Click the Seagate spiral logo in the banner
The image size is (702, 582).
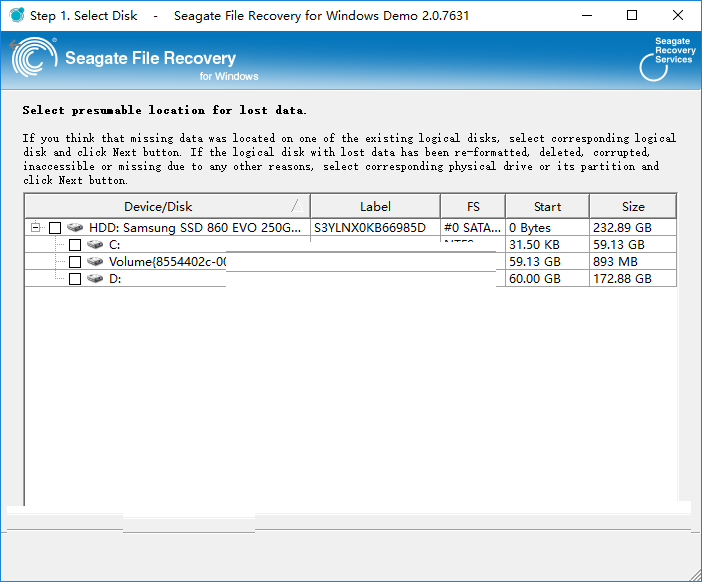pyautogui.click(x=34, y=57)
